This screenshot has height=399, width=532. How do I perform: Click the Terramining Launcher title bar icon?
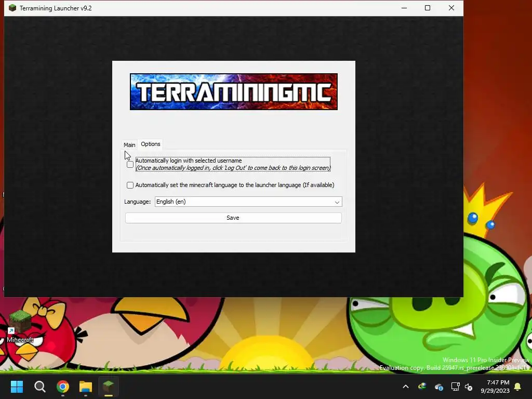coord(12,8)
